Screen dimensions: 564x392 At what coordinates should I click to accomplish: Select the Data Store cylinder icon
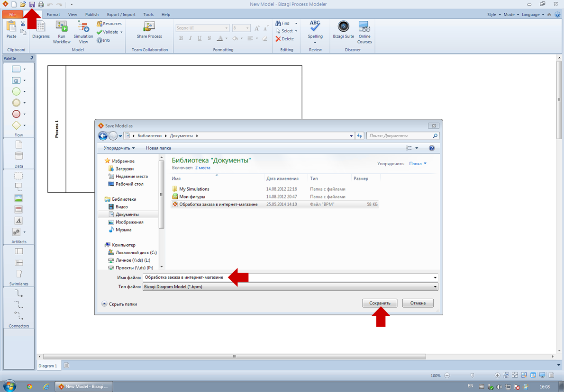[x=18, y=156]
